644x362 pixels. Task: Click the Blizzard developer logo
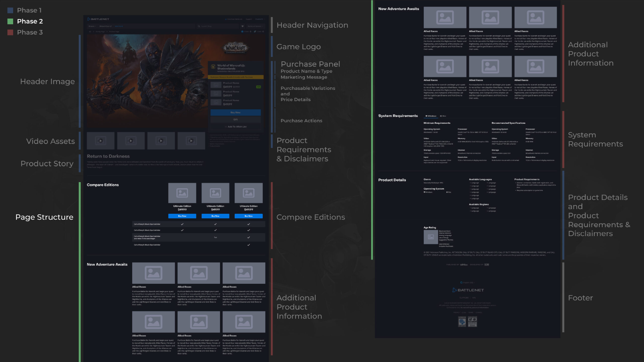click(x=487, y=264)
